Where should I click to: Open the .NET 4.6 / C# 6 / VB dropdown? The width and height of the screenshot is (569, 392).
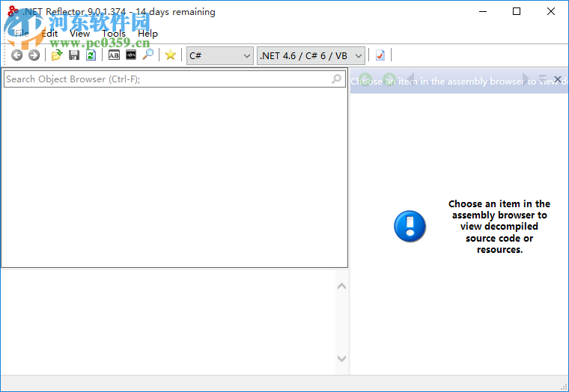(311, 55)
